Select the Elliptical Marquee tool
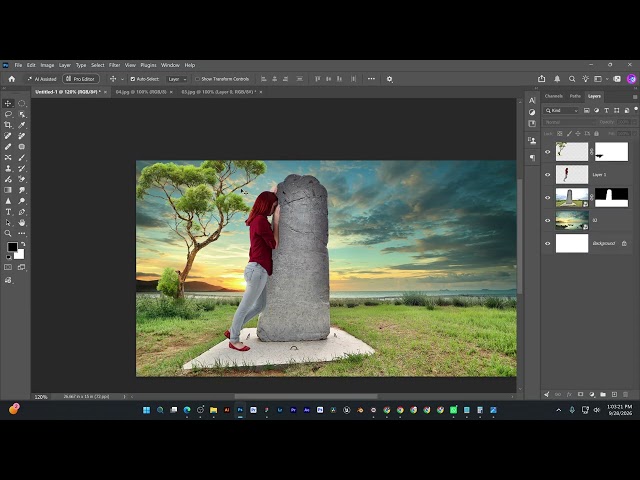Viewport: 640px width, 480px height. (x=22, y=103)
